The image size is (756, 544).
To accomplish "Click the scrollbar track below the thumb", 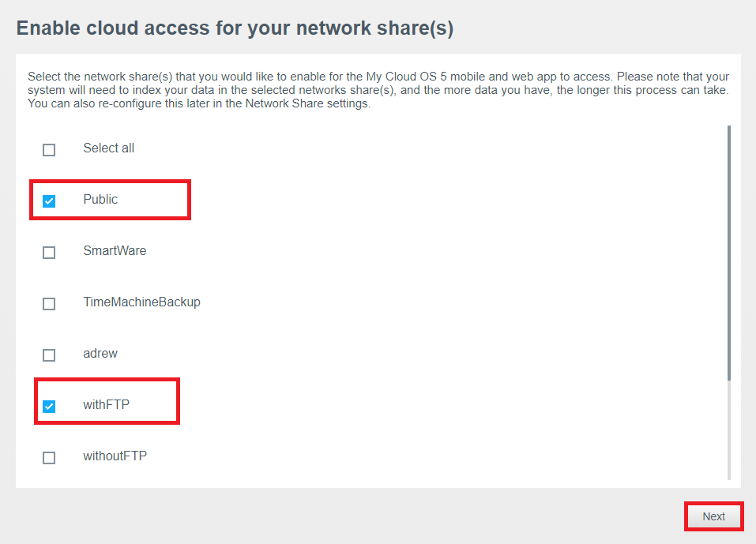I will pos(729,430).
